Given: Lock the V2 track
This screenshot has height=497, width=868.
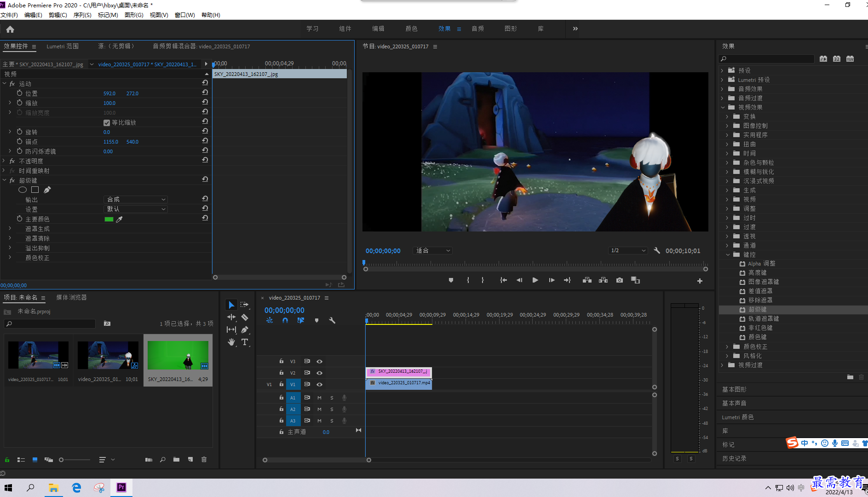Looking at the screenshot, I should click(282, 373).
